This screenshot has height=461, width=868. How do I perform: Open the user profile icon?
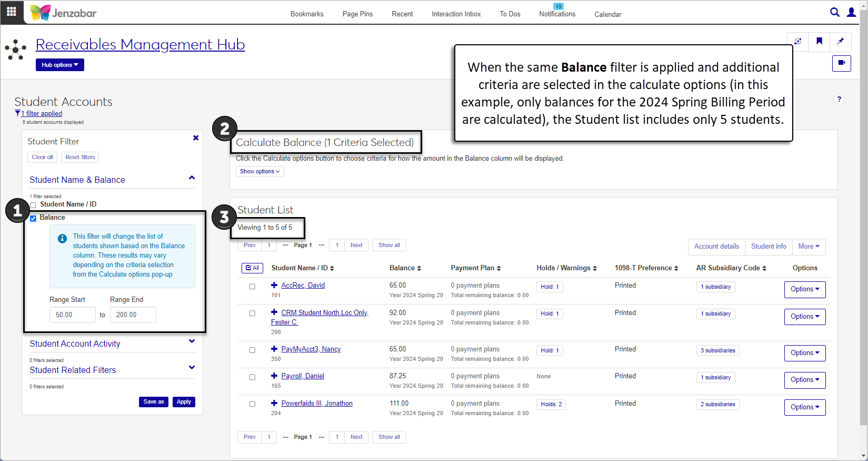851,12
